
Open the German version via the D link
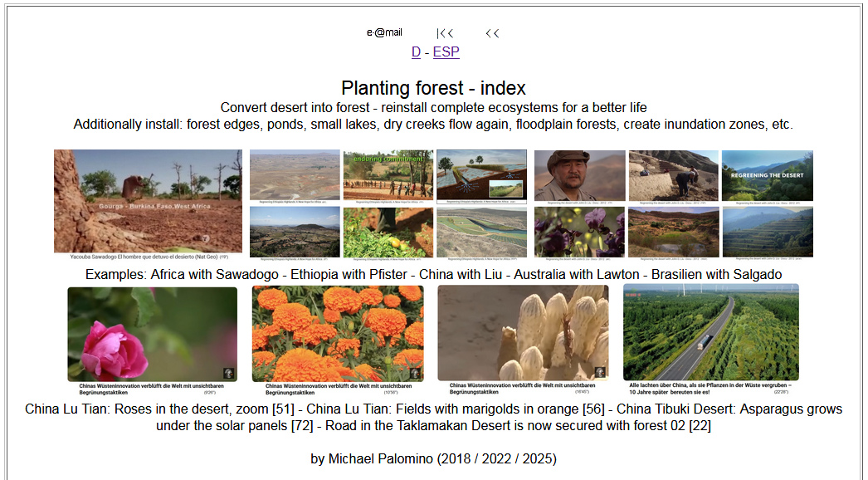point(415,51)
